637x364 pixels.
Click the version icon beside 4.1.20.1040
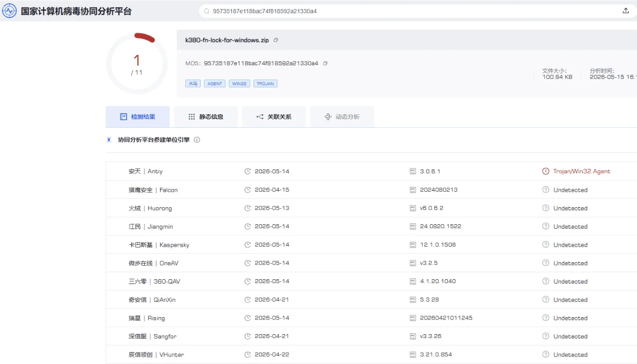pyautogui.click(x=413, y=281)
